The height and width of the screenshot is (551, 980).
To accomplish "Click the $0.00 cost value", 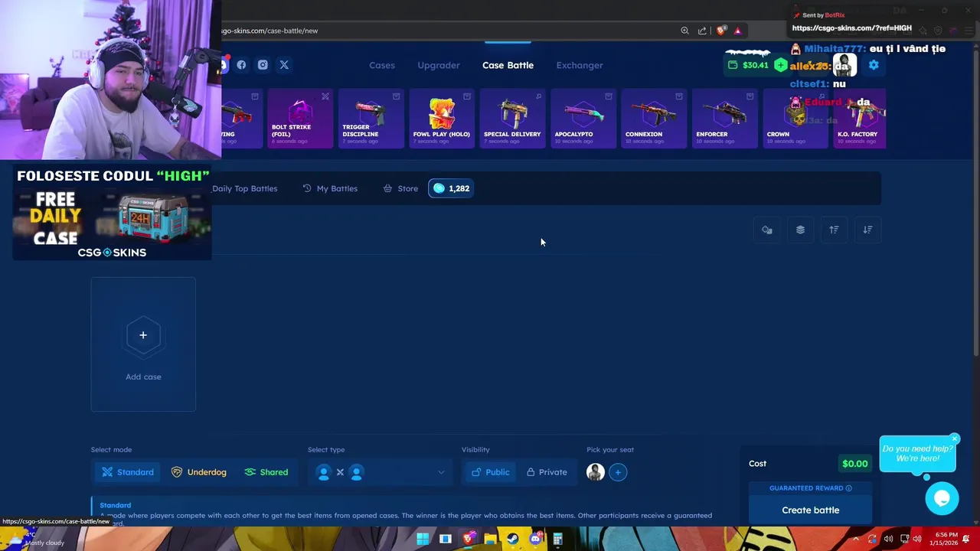I will 854,464.
